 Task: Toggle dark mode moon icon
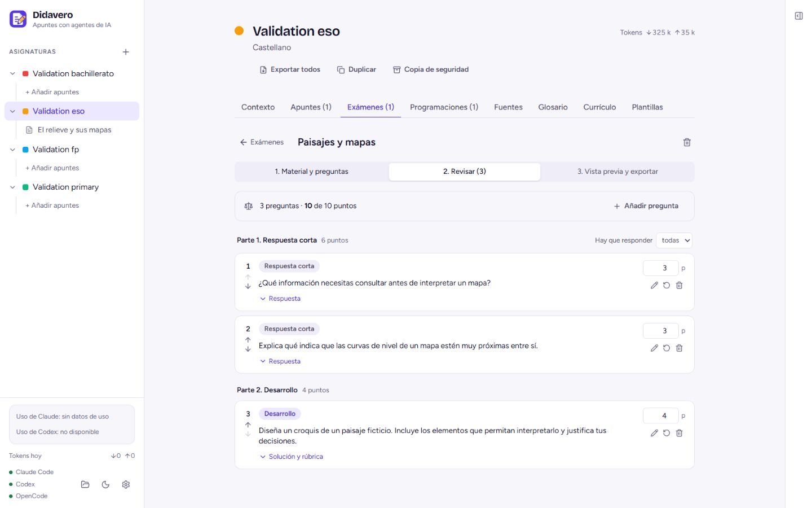(105, 484)
